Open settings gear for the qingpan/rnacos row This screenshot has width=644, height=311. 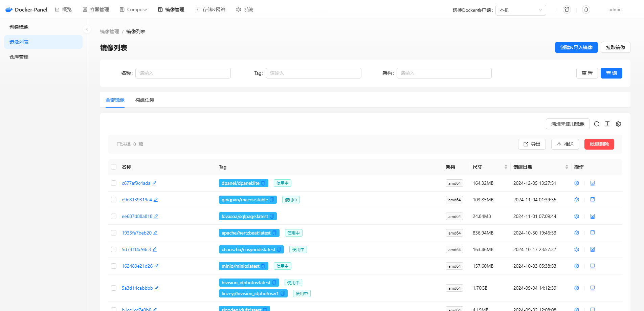(x=577, y=200)
